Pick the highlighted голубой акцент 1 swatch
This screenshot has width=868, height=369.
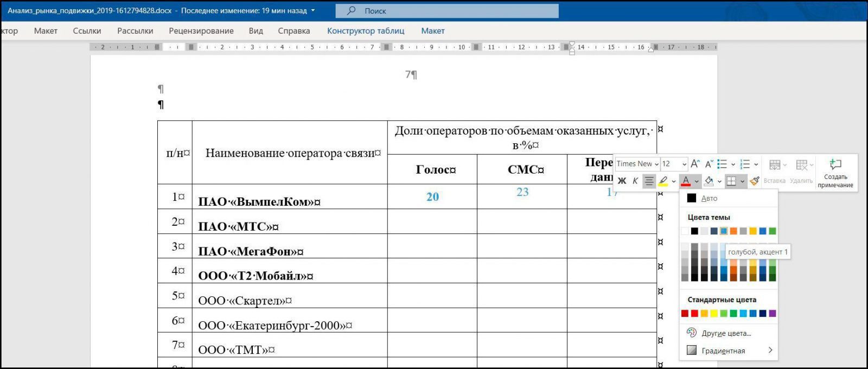point(724,231)
